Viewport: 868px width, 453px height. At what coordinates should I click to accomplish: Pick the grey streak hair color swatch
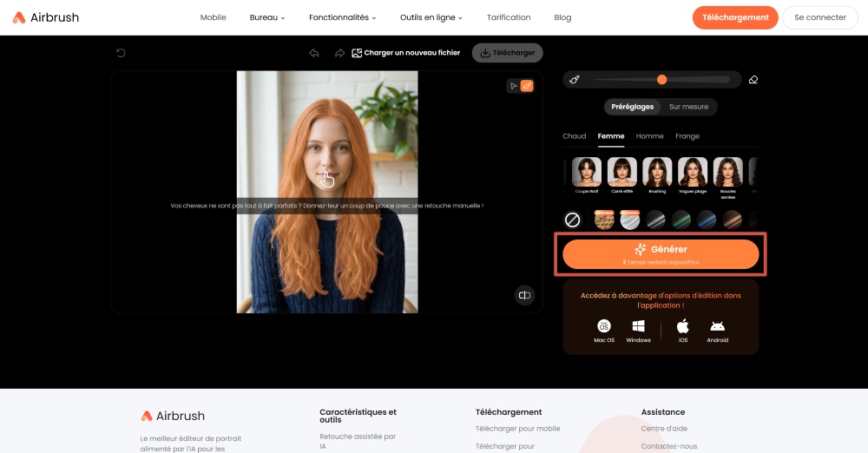[x=655, y=220]
